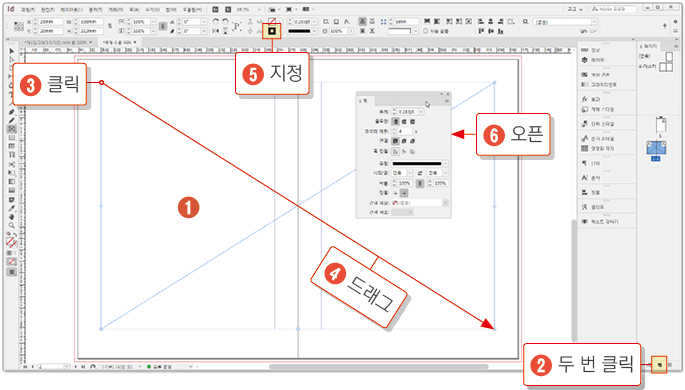Click the align left edges icon
Screen dimensions: 685x390
[x=481, y=21]
